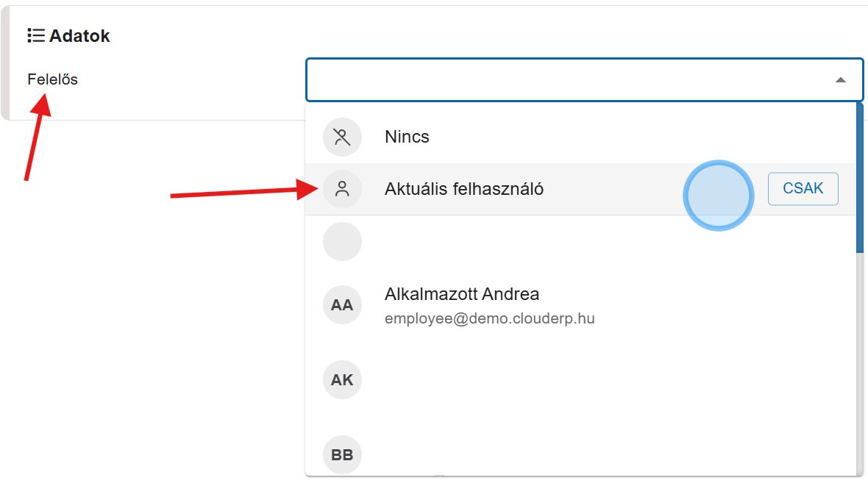This screenshot has width=868, height=486.
Task: Pick Alkalmazott Andrea from the list
Action: tap(462, 294)
